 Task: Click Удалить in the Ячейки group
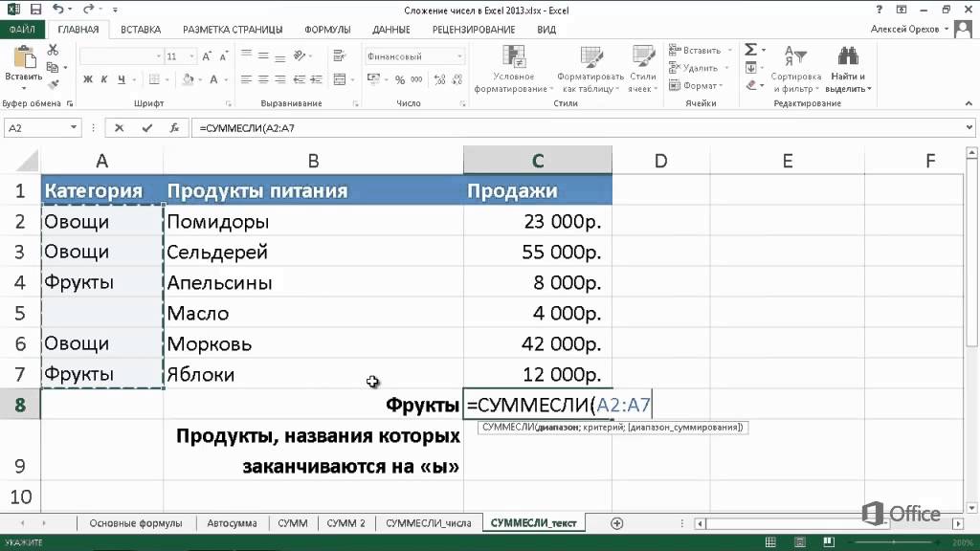coord(698,68)
